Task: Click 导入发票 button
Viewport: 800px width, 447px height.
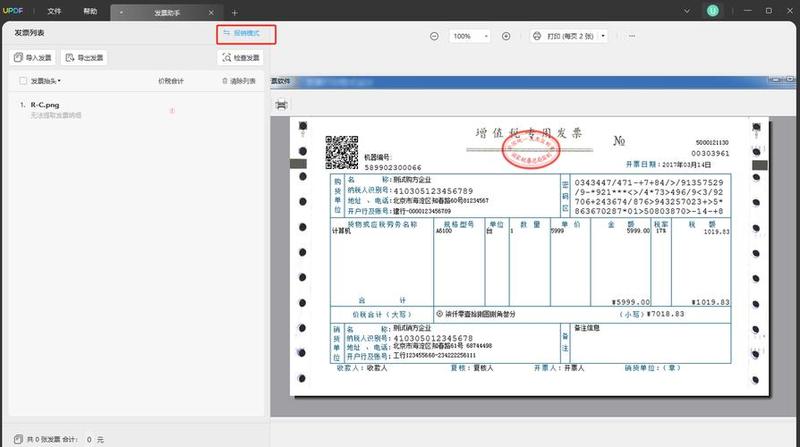Action: click(x=33, y=58)
